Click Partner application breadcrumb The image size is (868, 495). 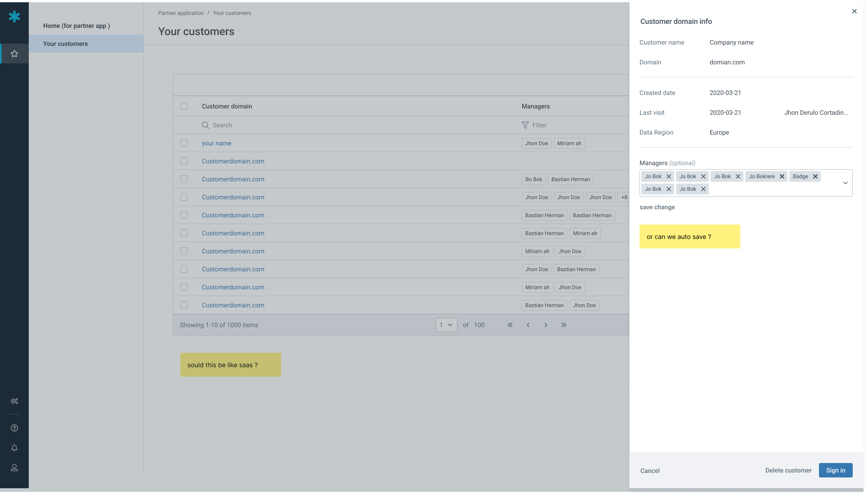181,13
